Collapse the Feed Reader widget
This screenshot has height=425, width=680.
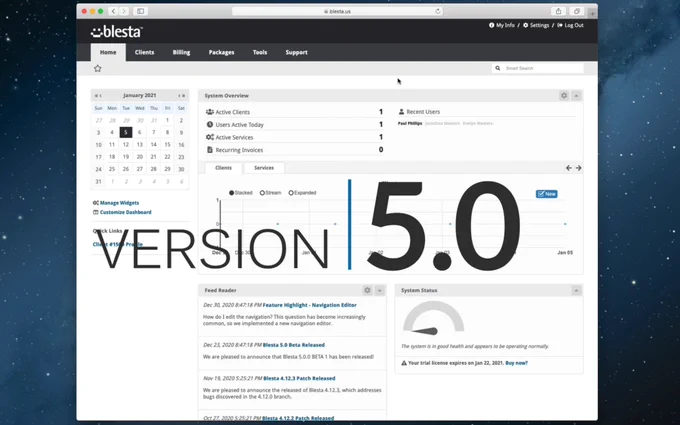[380, 290]
